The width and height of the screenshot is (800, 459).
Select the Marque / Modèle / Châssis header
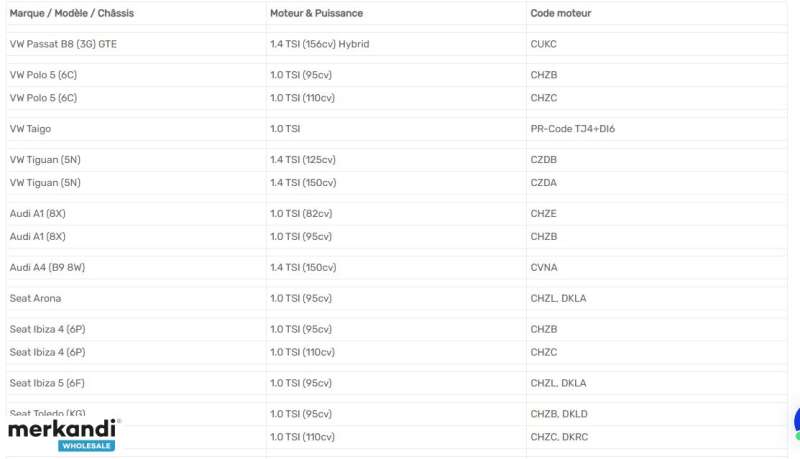pos(71,13)
